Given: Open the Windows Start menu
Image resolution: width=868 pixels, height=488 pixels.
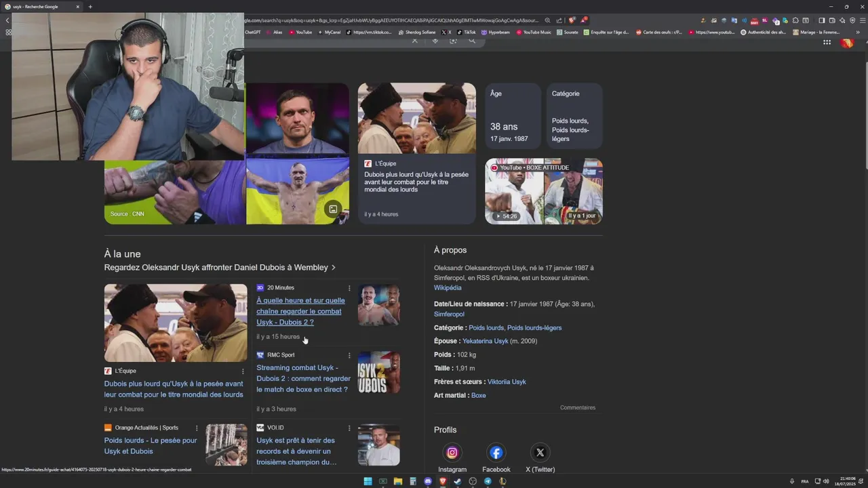Looking at the screenshot, I should point(368,481).
